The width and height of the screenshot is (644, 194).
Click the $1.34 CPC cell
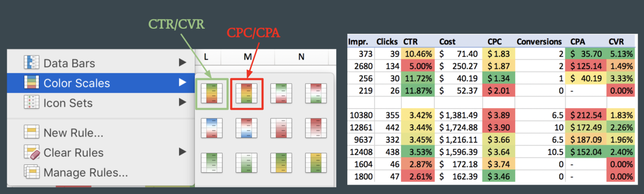click(x=498, y=78)
